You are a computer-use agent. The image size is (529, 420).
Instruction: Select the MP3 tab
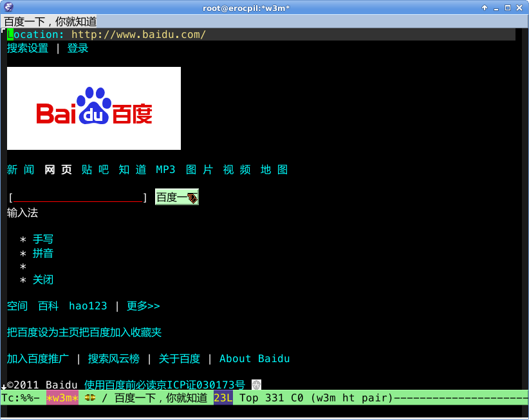point(165,170)
